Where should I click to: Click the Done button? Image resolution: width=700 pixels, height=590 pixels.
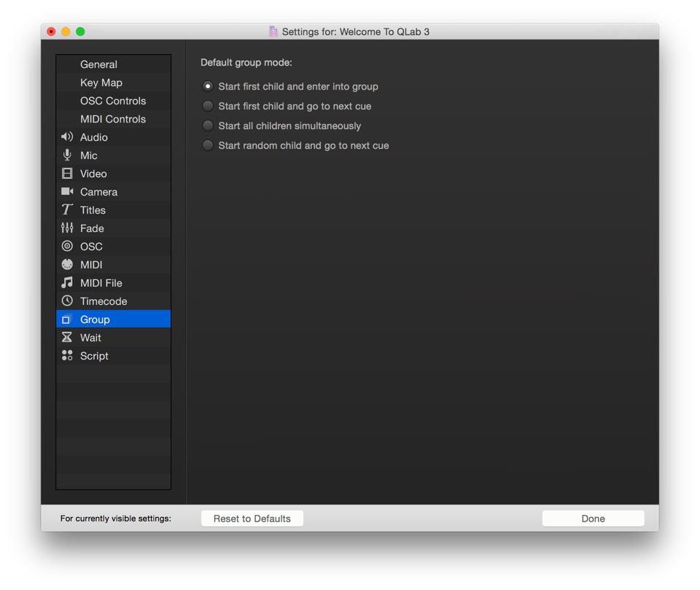point(593,519)
